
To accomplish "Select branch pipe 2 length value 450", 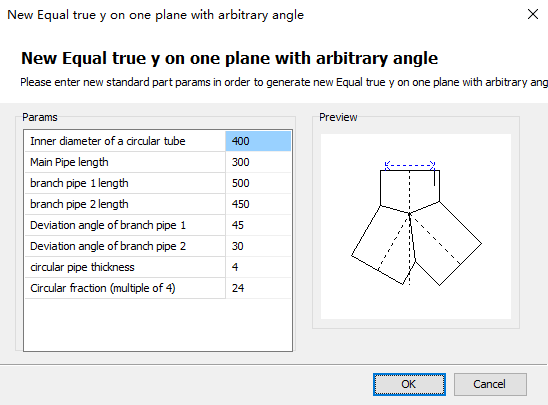I will pos(258,204).
